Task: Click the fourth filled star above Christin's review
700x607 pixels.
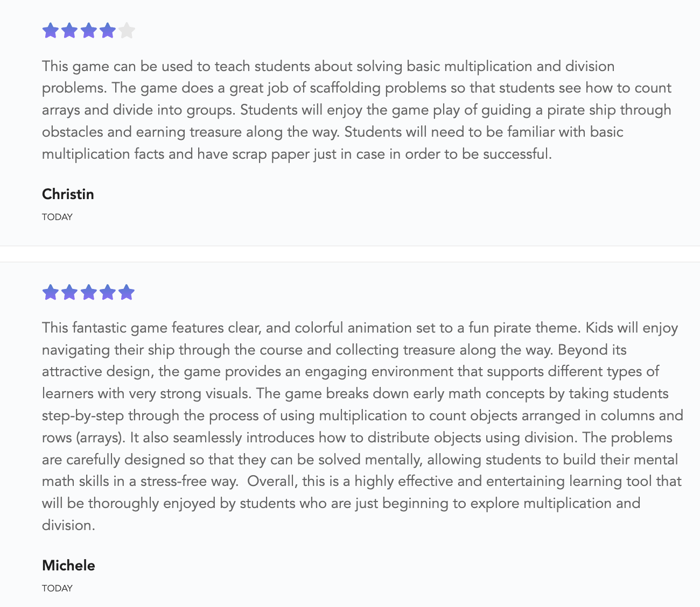Action: pos(108,31)
